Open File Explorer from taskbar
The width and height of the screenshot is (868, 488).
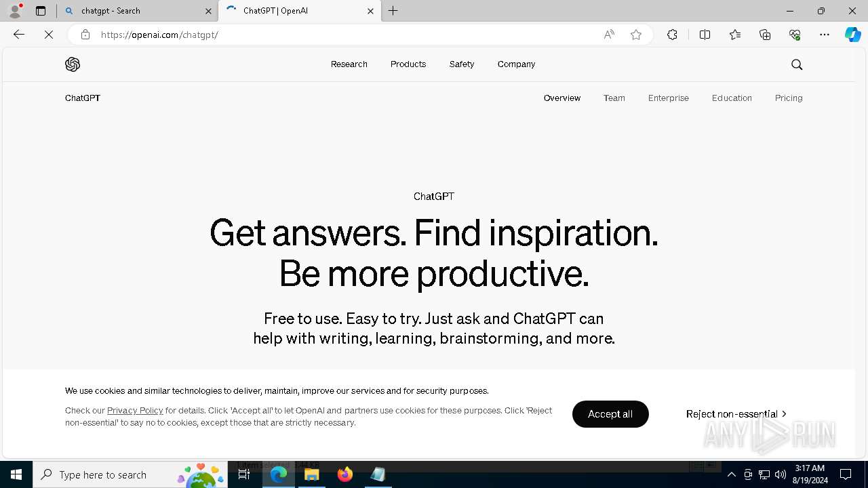(312, 474)
